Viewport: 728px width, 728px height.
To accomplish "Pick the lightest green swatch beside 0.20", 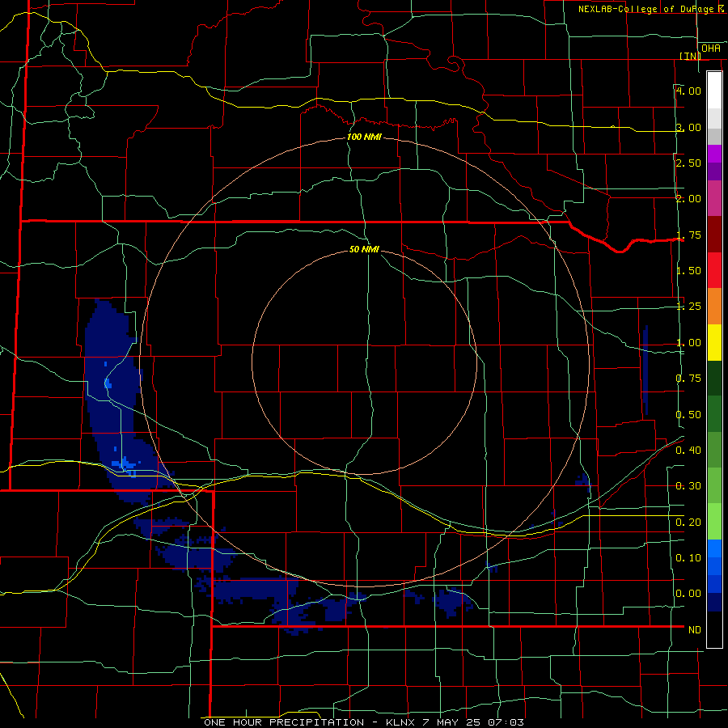I will pos(714,522).
